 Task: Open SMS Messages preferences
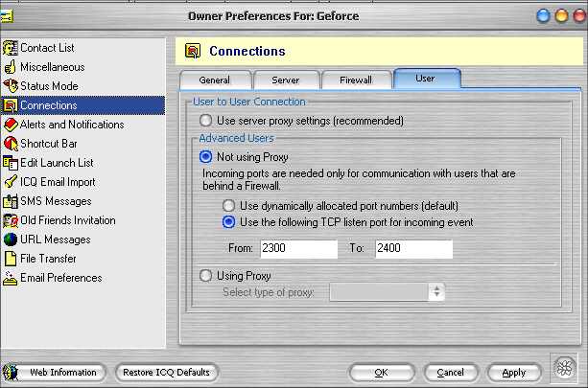coord(82,201)
